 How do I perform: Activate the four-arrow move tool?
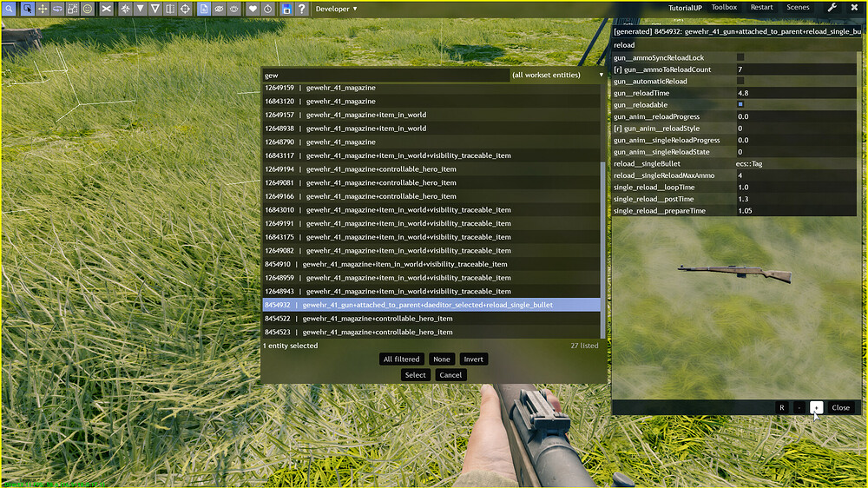[42, 9]
